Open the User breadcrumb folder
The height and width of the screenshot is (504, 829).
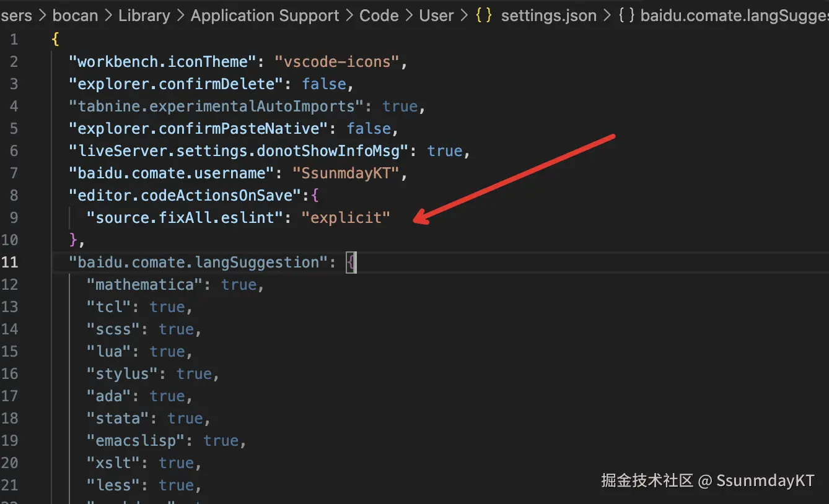point(436,15)
